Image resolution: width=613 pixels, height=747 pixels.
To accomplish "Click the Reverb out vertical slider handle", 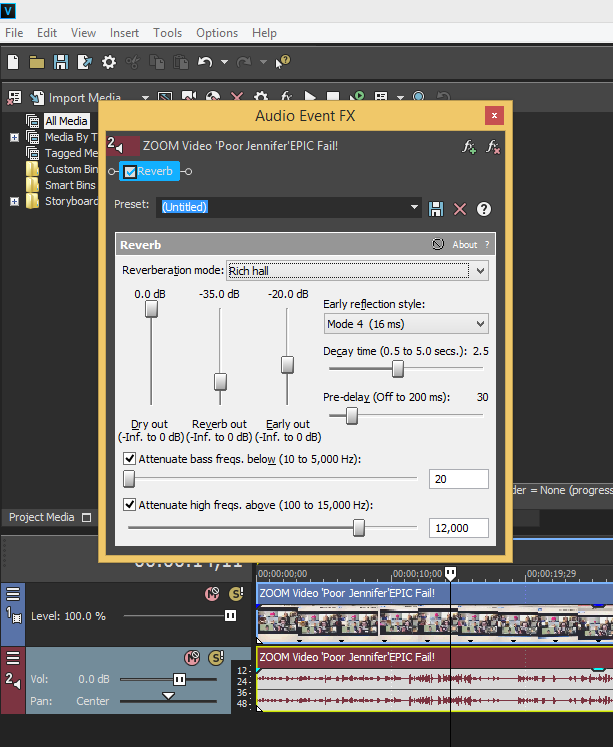I will click(x=220, y=382).
